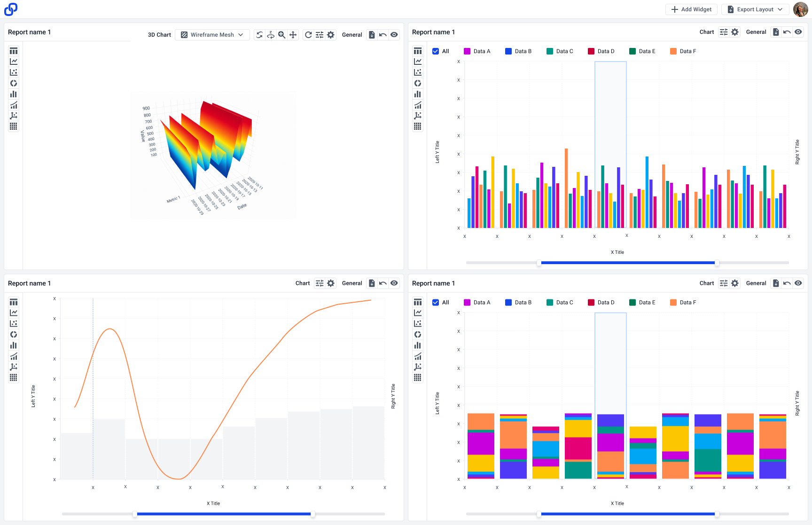Click the range slider under the grouped bar chart
The image size is (812, 525).
627,263
